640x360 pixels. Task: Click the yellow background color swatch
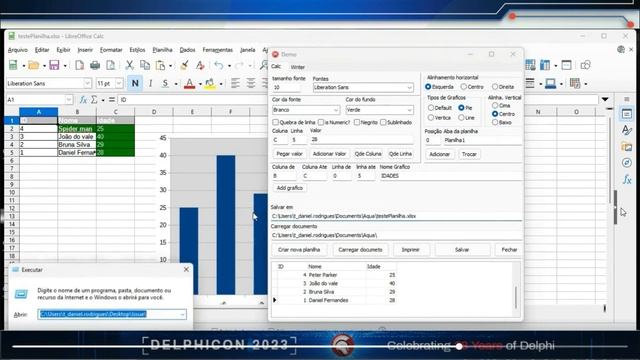tap(210, 84)
